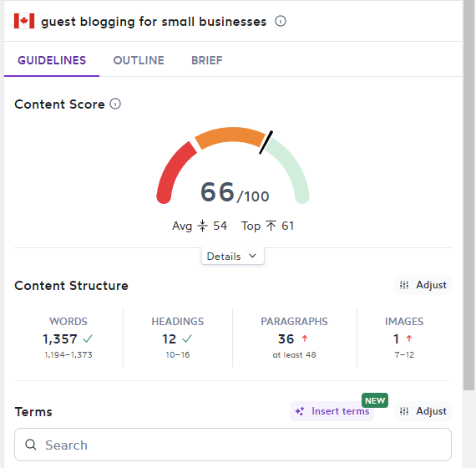The height and width of the screenshot is (468, 476).
Task: Click 'guest blogging for small businesses' title
Action: (x=154, y=22)
